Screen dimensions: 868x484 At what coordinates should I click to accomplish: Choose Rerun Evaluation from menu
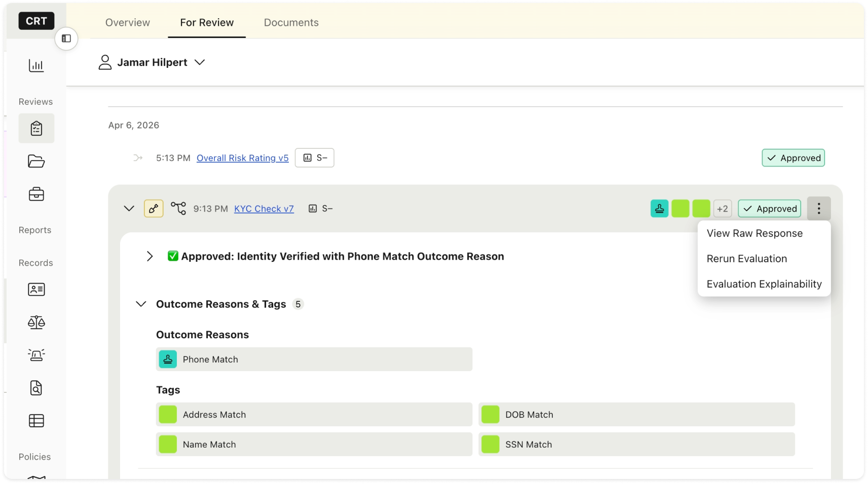(764, 259)
